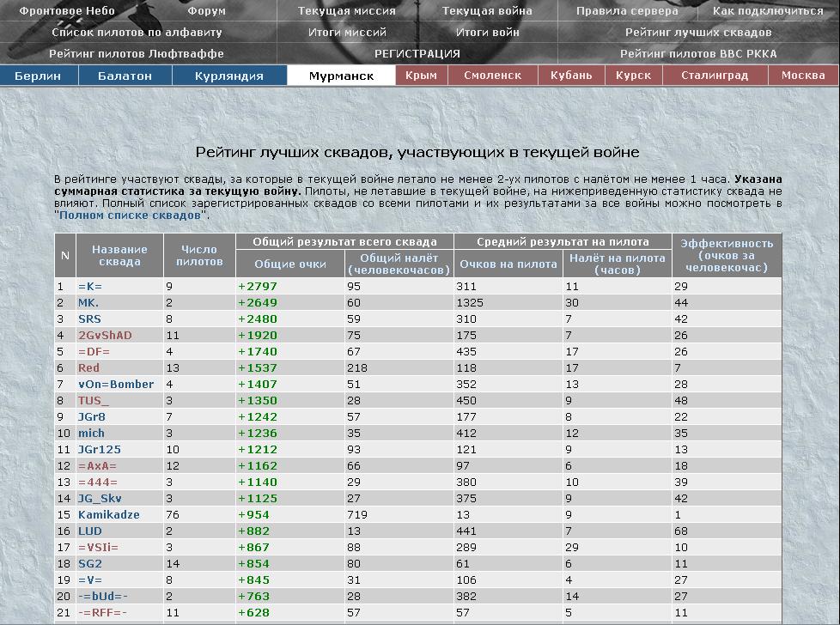Open the Форум menu link

click(206, 11)
